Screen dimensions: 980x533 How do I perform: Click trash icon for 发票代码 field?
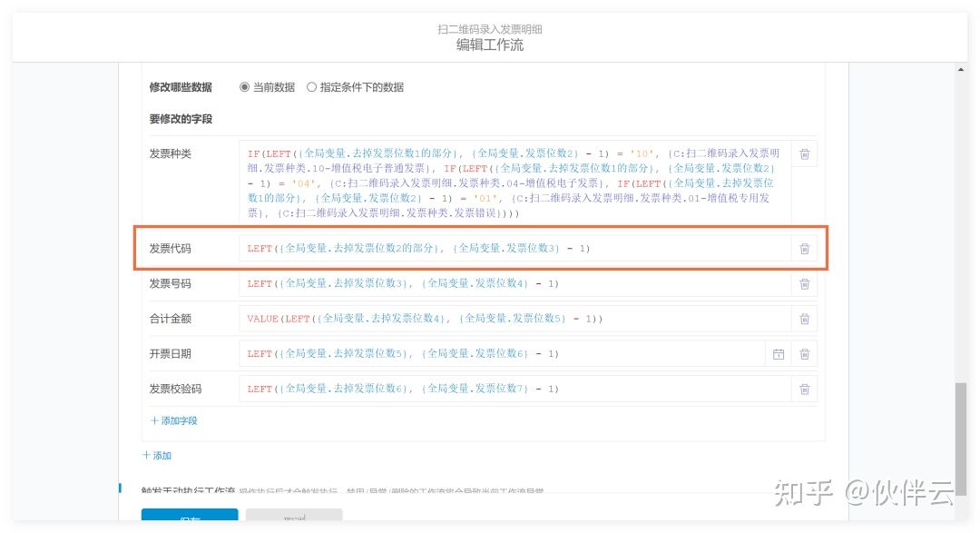(804, 249)
